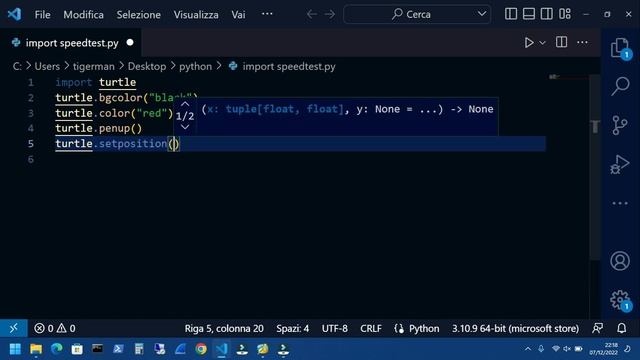Run the Python file with play button
640x360 pixels.
(529, 42)
